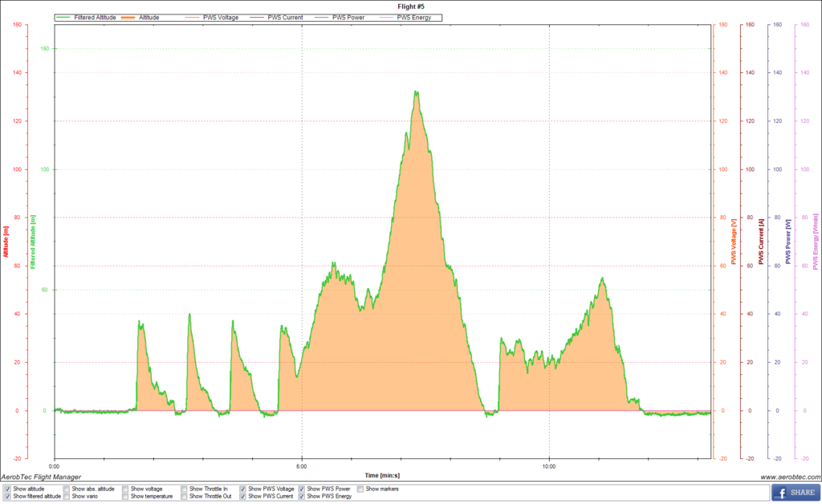Enable the Show markers checkbox
The width and height of the screenshot is (822, 504).
click(x=361, y=488)
